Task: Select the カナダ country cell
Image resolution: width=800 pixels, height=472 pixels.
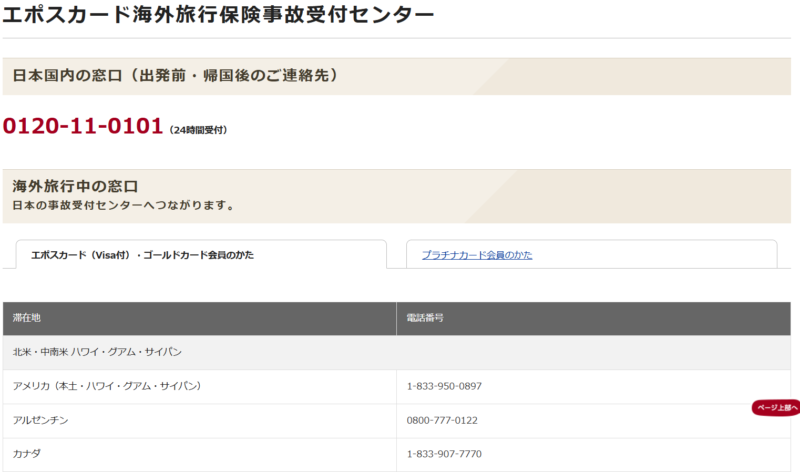Action: [x=27, y=454]
